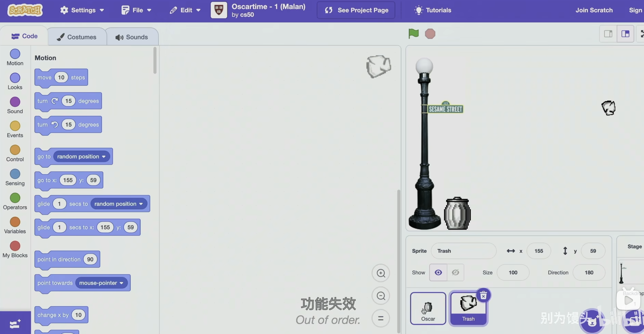Zoom out of the code workspace
The image size is (644, 334).
pyautogui.click(x=381, y=296)
